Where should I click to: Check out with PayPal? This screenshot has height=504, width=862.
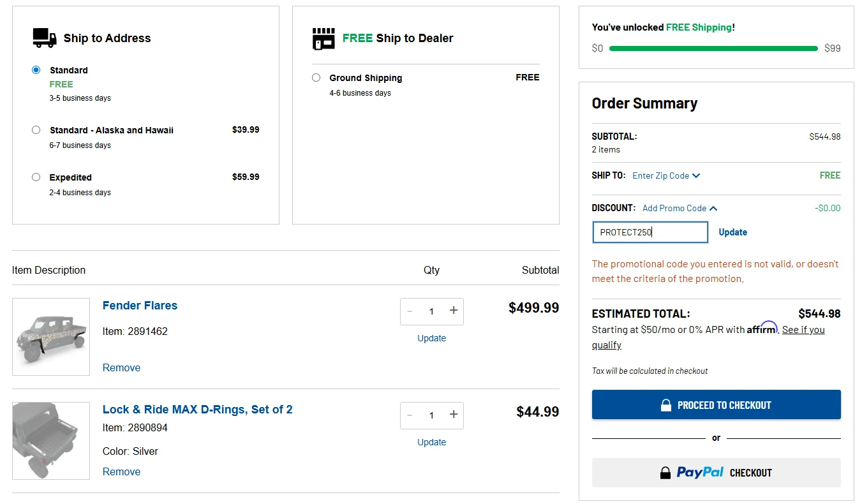pyautogui.click(x=716, y=473)
